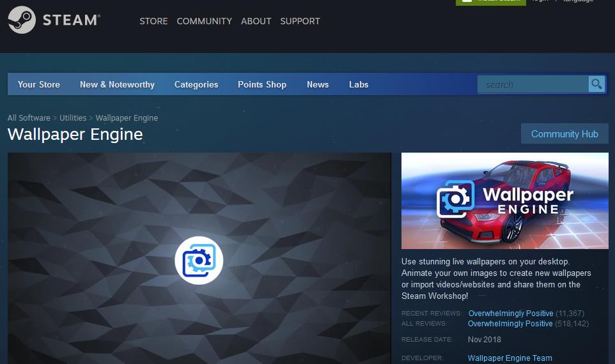
Task: Open the ABOUT page
Action: 256,21
